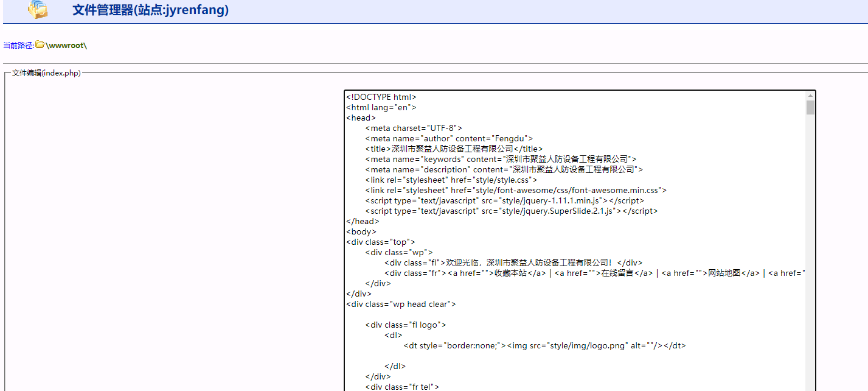Click the 文件编辑(index.php) section legend
This screenshot has height=391, width=868.
[46, 73]
